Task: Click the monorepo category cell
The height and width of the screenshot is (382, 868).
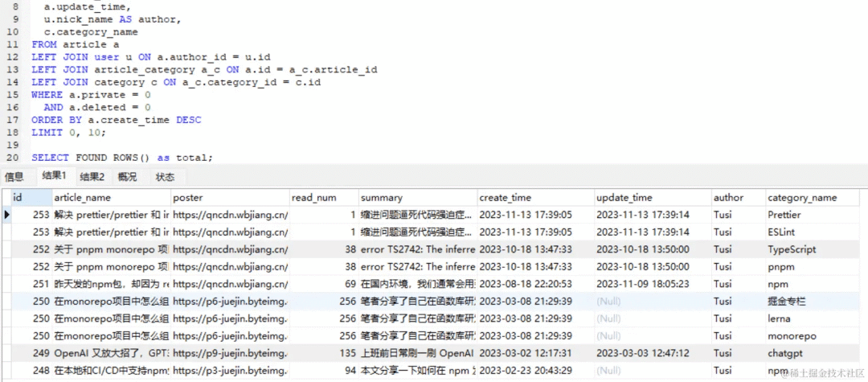Action: 812,336
